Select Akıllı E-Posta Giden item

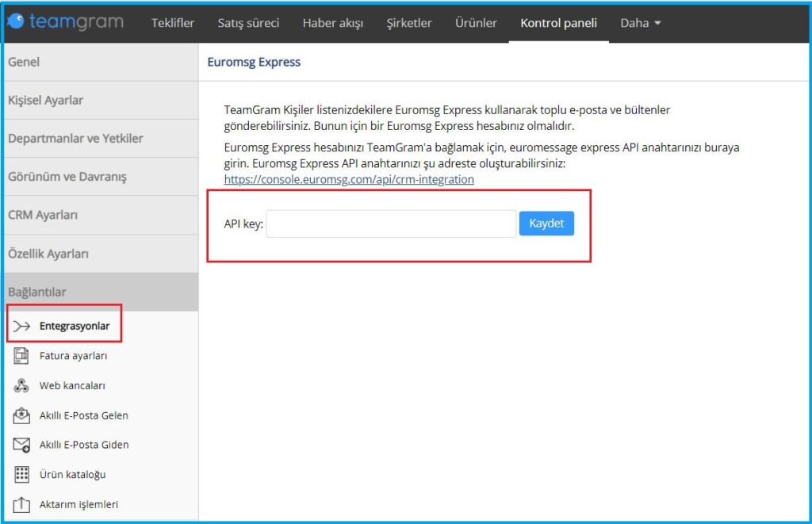pyautogui.click(x=84, y=445)
